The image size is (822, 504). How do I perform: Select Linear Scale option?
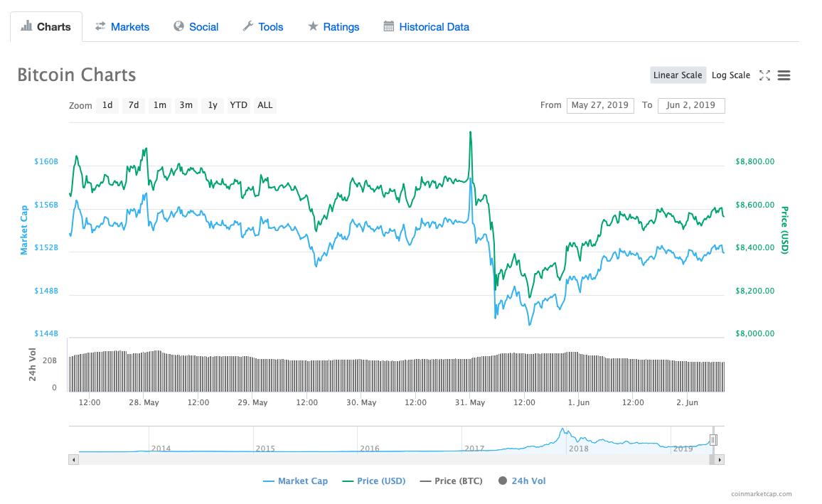[677, 75]
